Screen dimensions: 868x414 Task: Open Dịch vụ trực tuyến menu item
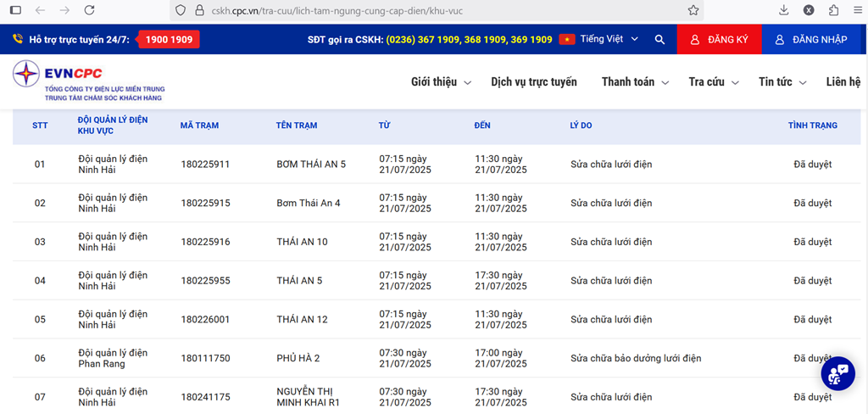click(534, 82)
